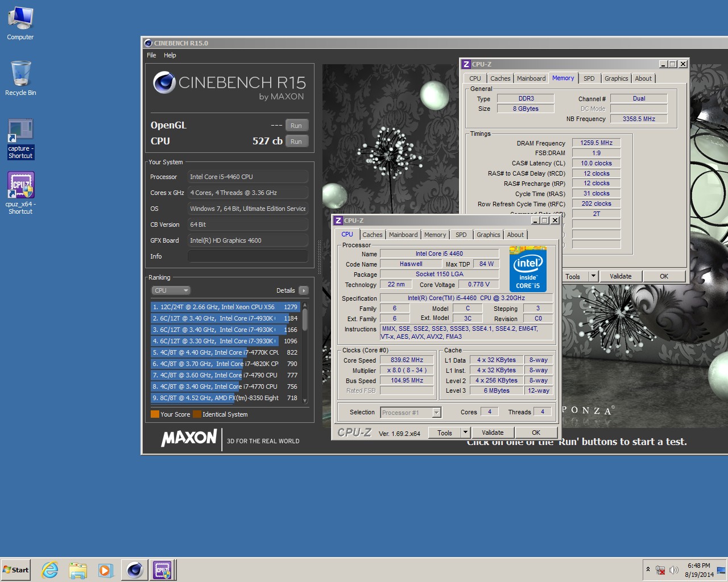Click the Show desktop tray icon
The height and width of the screenshot is (582, 728).
coord(721,570)
